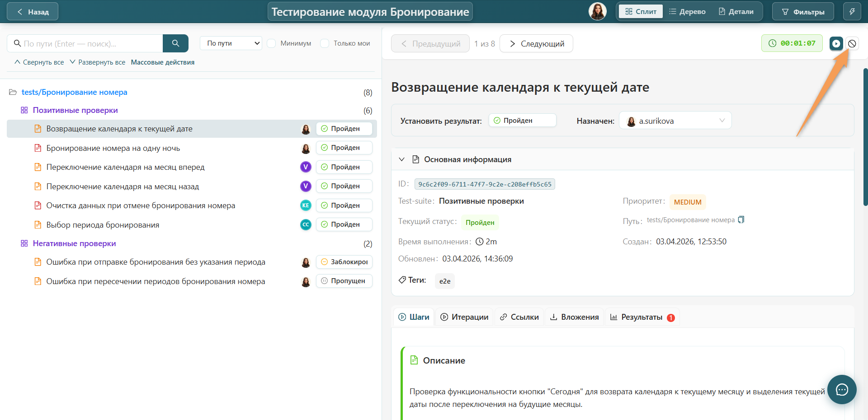The width and height of the screenshot is (868, 420).
Task: Collapse all tree nodes with Свернуть все
Action: click(x=39, y=62)
